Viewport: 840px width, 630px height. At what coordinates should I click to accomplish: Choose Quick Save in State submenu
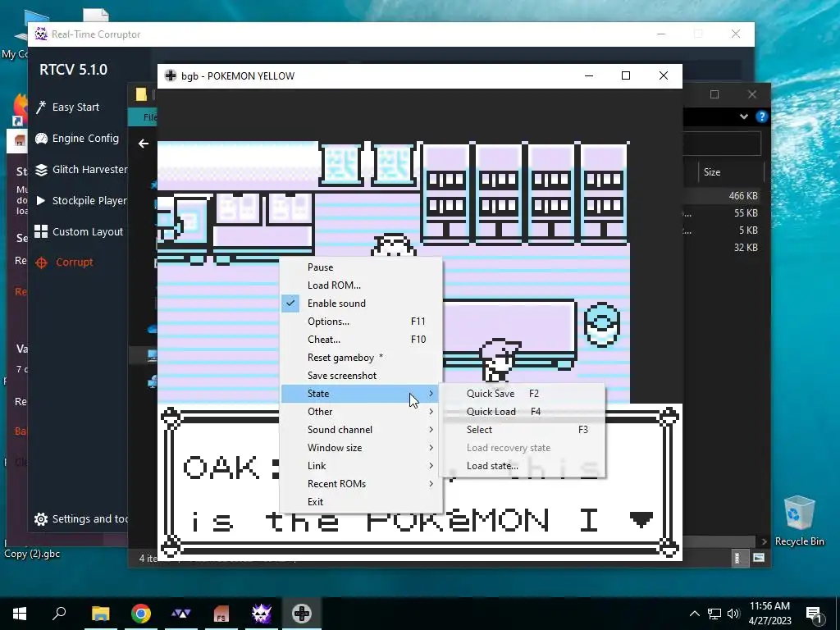pyautogui.click(x=523, y=393)
